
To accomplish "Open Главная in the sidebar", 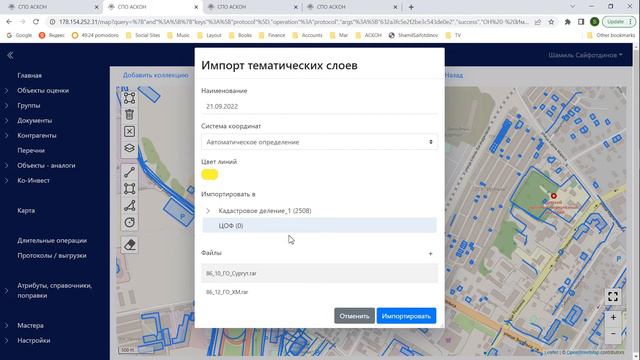I will pos(29,76).
